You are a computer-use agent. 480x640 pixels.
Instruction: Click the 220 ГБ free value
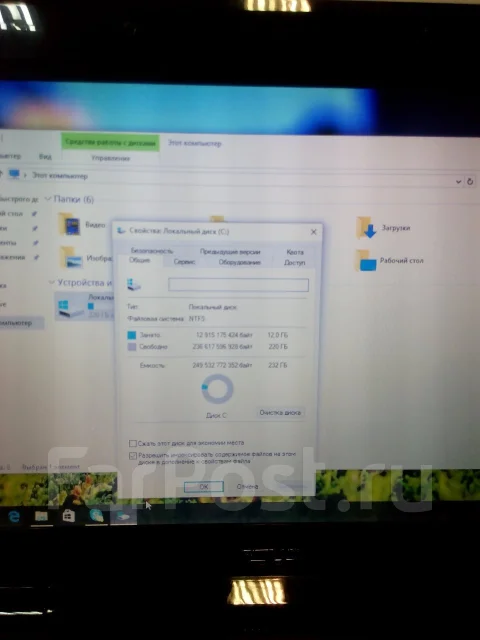pyautogui.click(x=278, y=347)
